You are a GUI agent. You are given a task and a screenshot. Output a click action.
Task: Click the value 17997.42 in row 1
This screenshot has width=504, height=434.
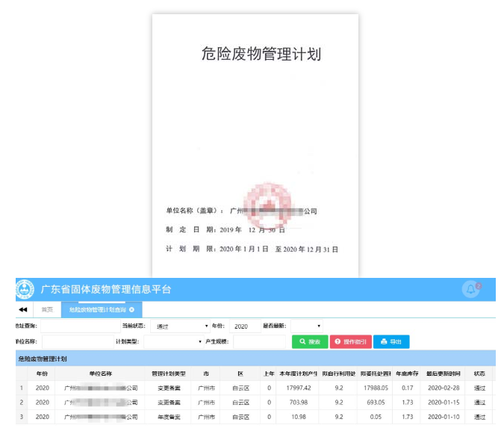pyautogui.click(x=299, y=388)
